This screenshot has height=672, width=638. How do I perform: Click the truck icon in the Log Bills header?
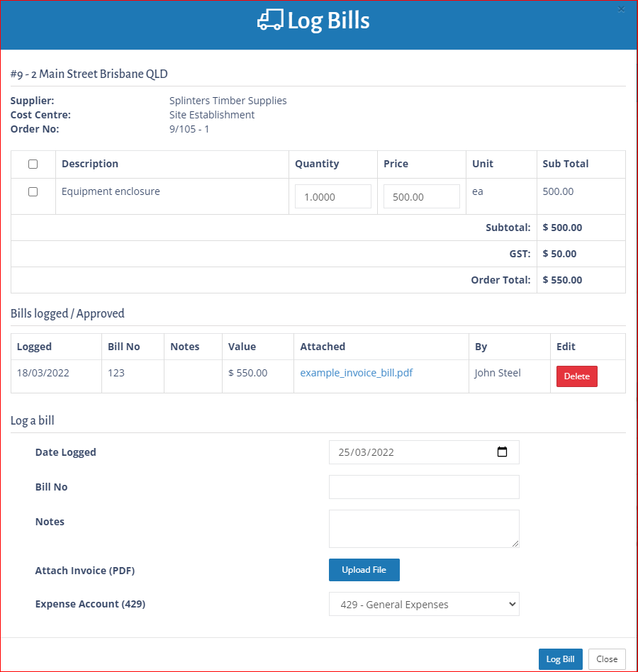[269, 21]
